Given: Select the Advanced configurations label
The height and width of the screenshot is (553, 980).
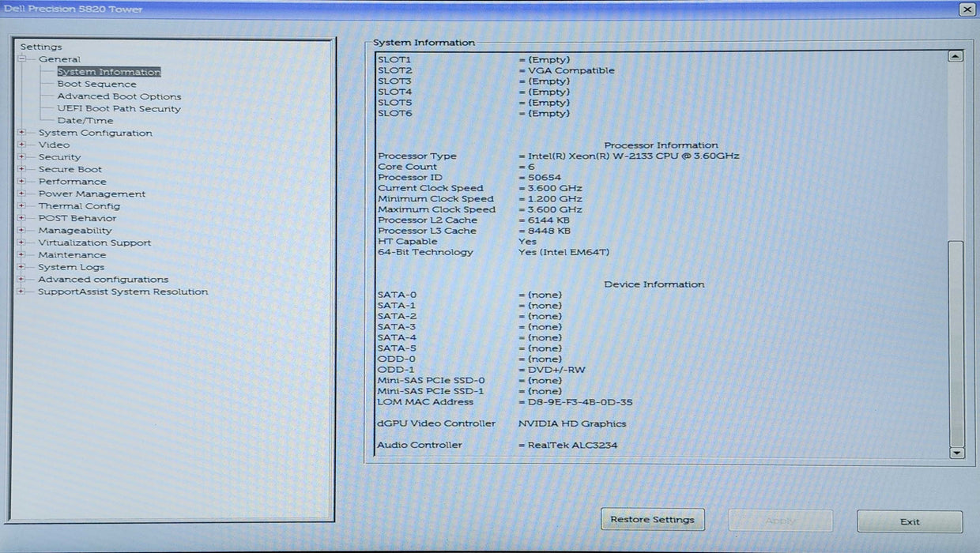Looking at the screenshot, I should (104, 280).
